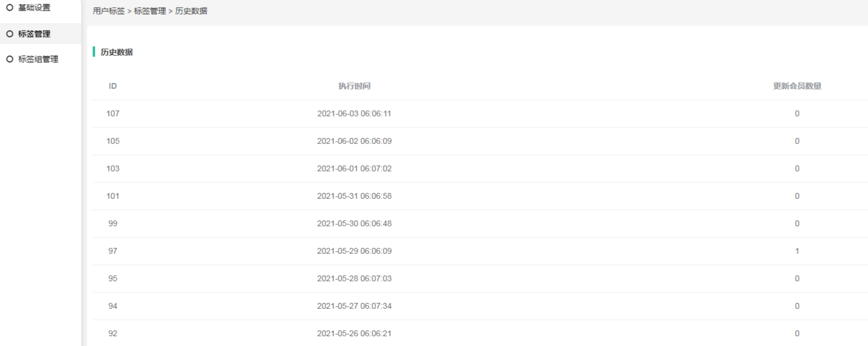
Task: Select the ID 94 cell
Action: 113,306
